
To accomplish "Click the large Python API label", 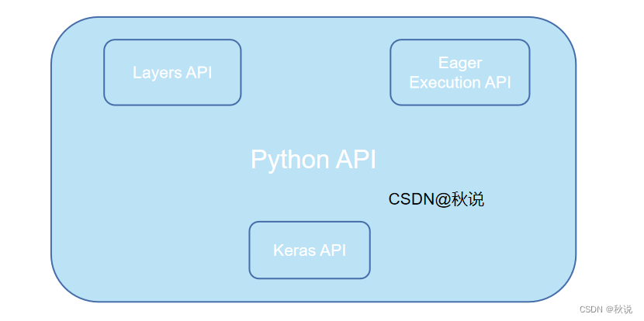I will [313, 159].
